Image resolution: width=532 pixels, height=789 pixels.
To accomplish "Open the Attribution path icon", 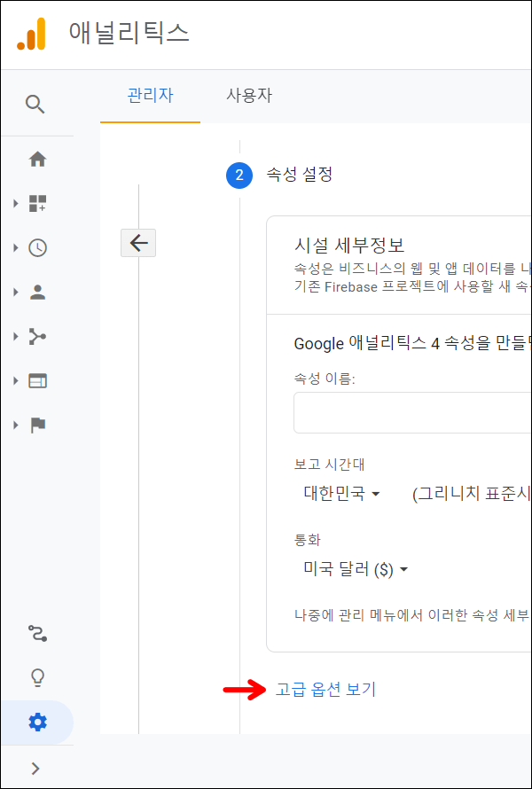I will coord(38,633).
